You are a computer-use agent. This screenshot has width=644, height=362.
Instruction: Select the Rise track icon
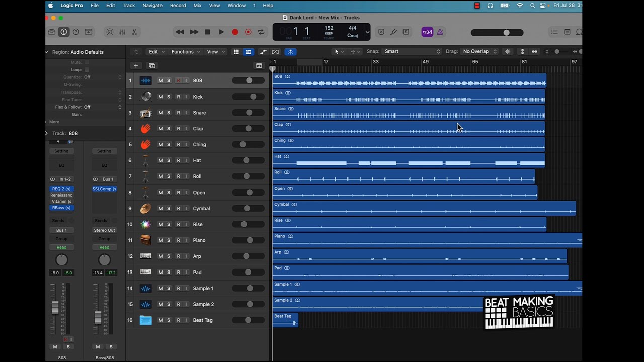tap(145, 224)
